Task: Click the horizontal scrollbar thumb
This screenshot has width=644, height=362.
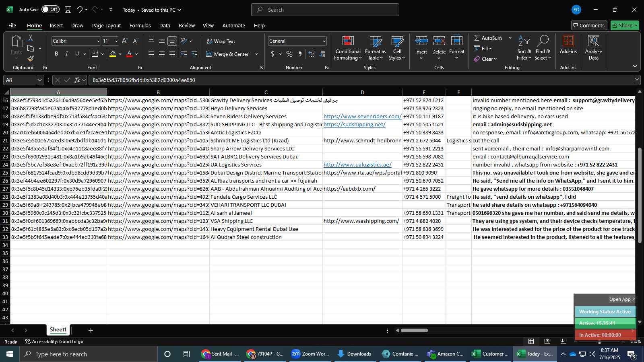Action: [414, 330]
